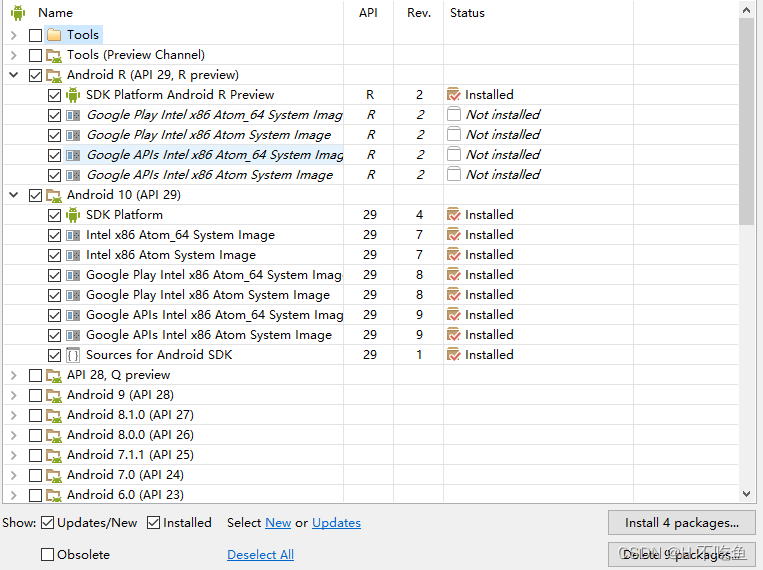Collapse the Android 10 (API 29) node

14,195
